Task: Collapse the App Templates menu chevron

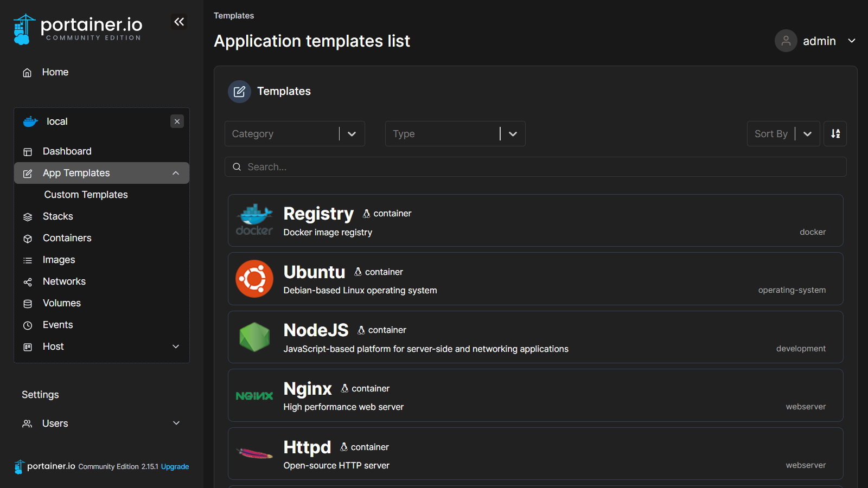Action: 176,173
